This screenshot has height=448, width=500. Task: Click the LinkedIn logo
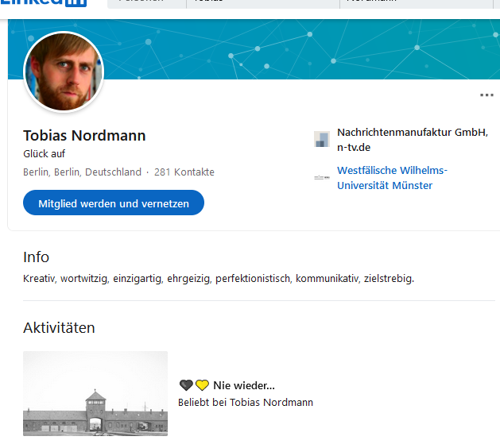(43, 2)
